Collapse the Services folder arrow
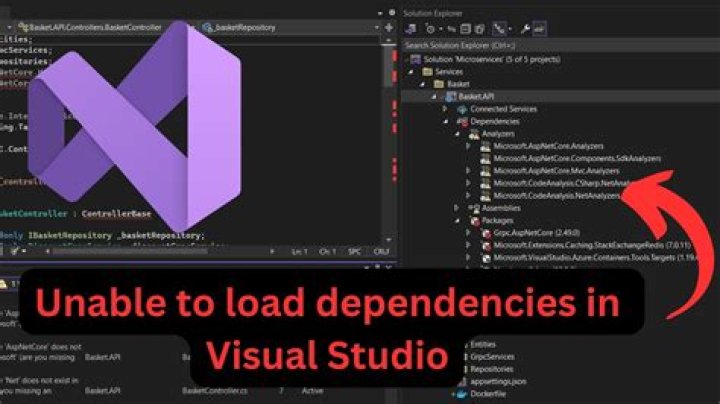This screenshot has height=404, width=720. click(411, 72)
